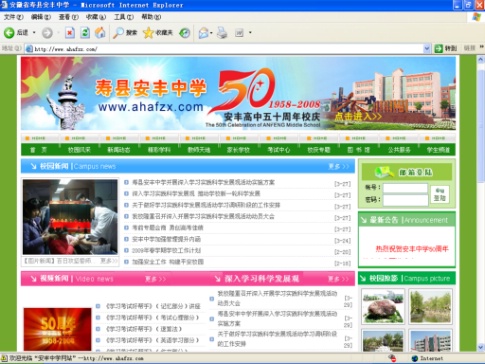Click the grey Forward arrow button

pyautogui.click(x=47, y=33)
